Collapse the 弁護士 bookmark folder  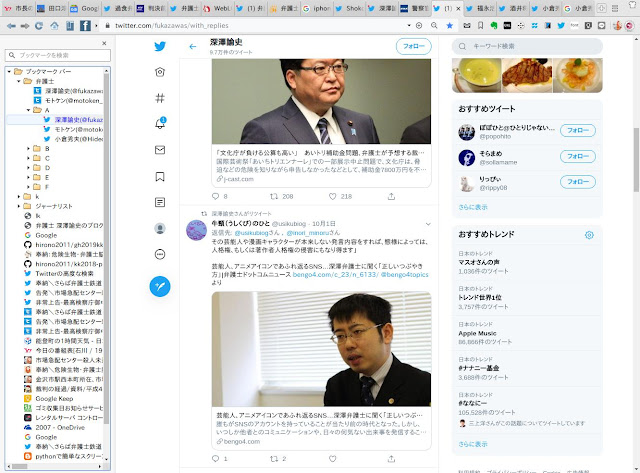point(19,81)
